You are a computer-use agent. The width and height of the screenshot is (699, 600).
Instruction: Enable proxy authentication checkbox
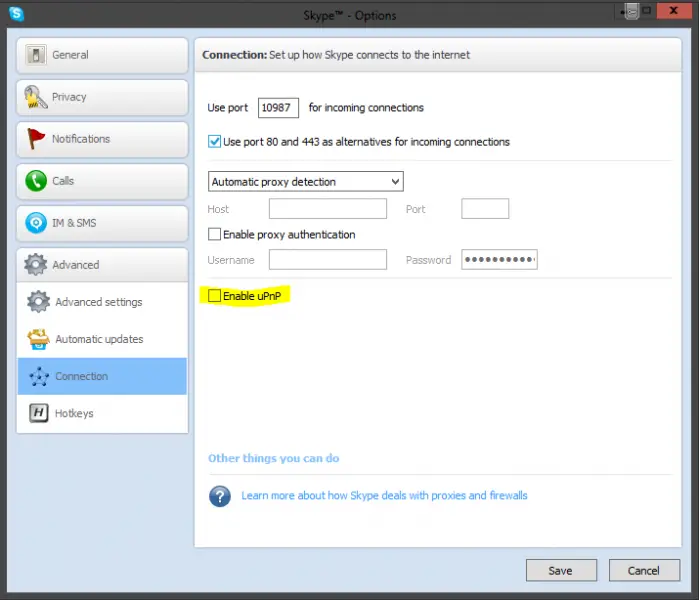(214, 234)
